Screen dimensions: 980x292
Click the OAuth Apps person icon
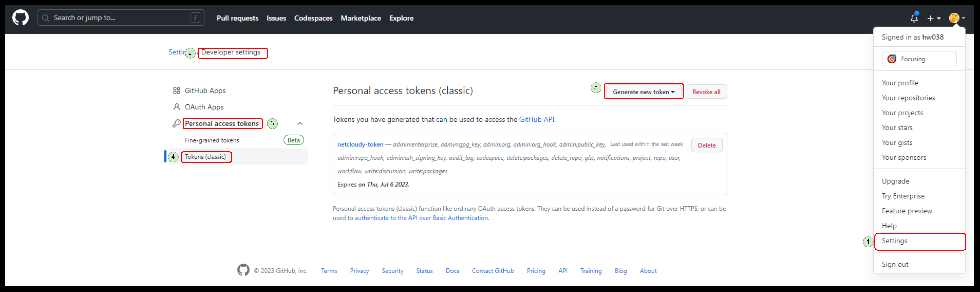(x=177, y=107)
